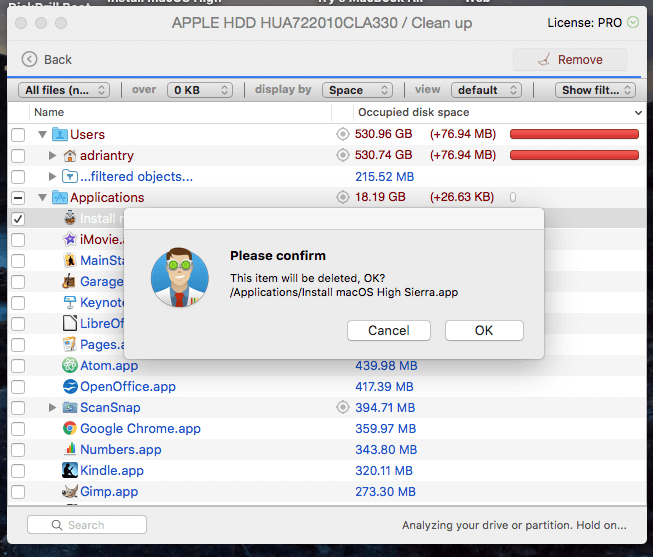Click the target icon beside Users size
This screenshot has height=557, width=653.
pyautogui.click(x=343, y=134)
